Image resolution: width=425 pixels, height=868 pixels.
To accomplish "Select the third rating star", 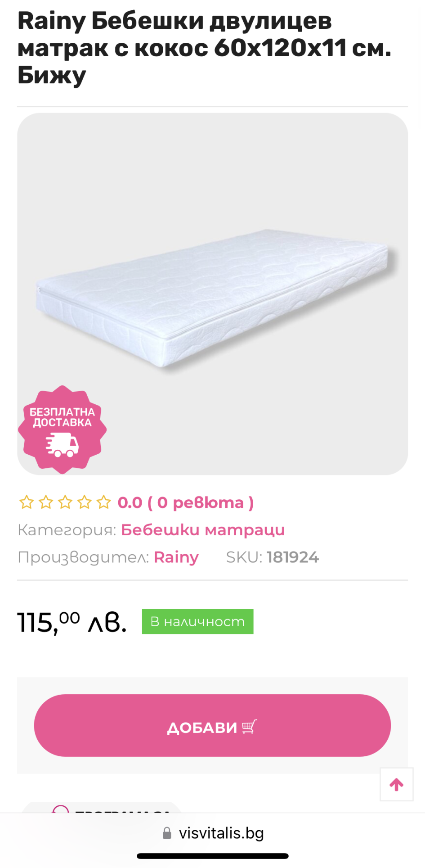I will [x=65, y=502].
